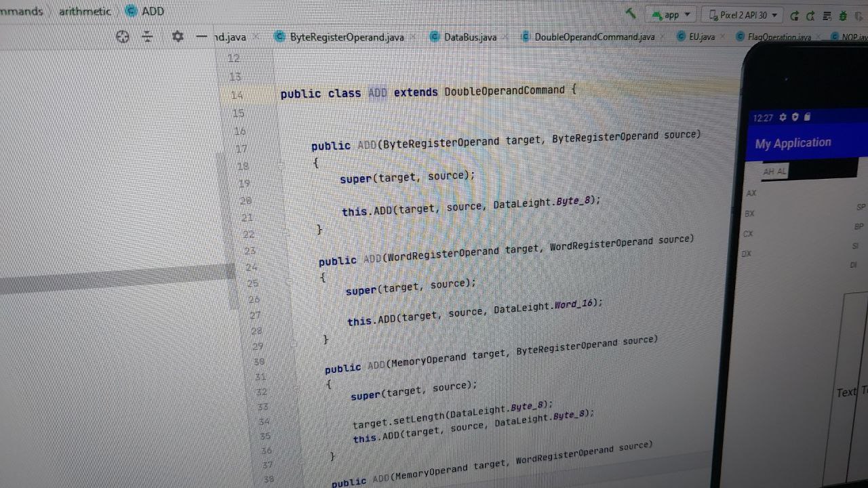Click 'Word_16' constant on line 27
The height and width of the screenshot is (488, 868).
[574, 305]
